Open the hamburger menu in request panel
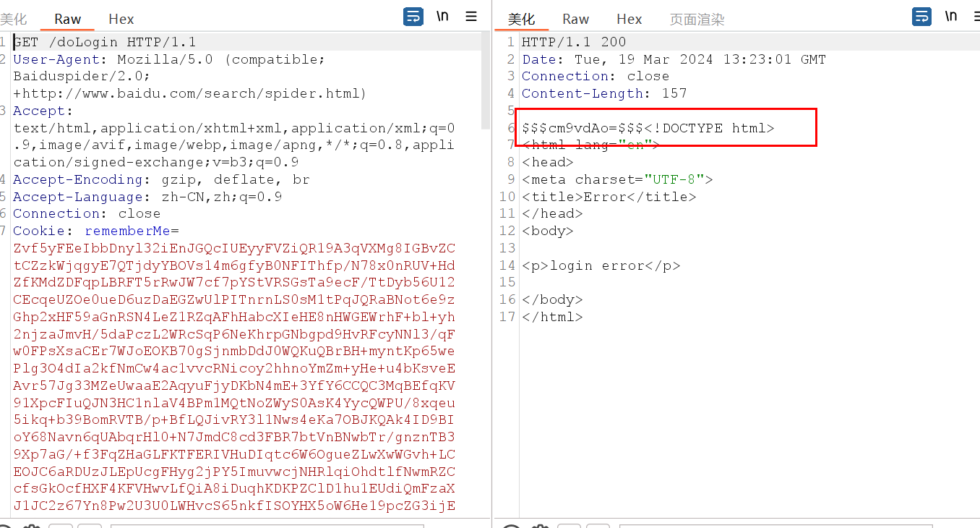Viewport: 980px width, 528px height. click(470, 17)
